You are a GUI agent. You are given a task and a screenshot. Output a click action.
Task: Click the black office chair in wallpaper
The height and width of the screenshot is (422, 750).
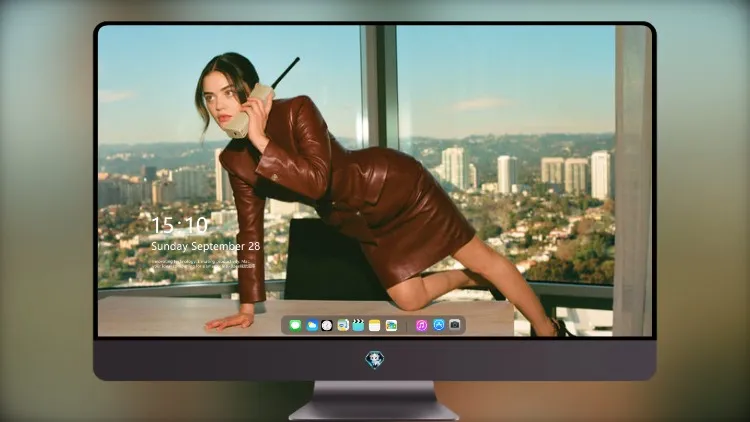(330, 261)
